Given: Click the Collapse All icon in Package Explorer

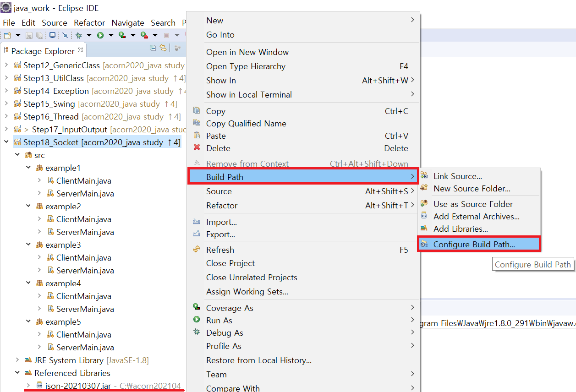Looking at the screenshot, I should [x=153, y=48].
